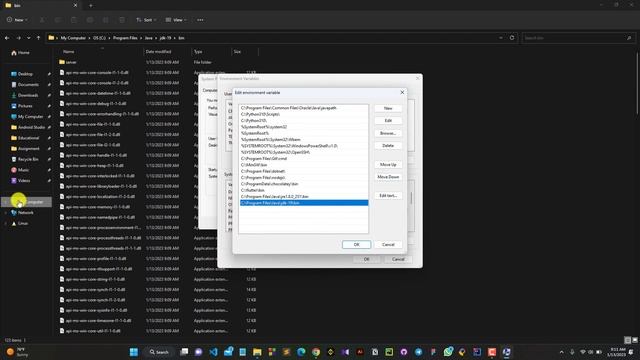Open Visual Studio Code from the taskbar
This screenshot has width=640, height=360.
click(x=213, y=352)
